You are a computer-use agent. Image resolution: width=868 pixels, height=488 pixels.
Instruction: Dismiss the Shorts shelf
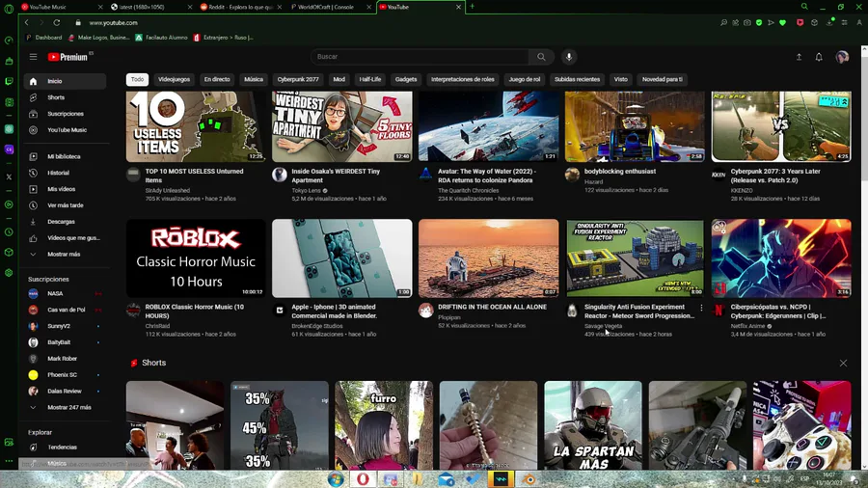click(843, 363)
